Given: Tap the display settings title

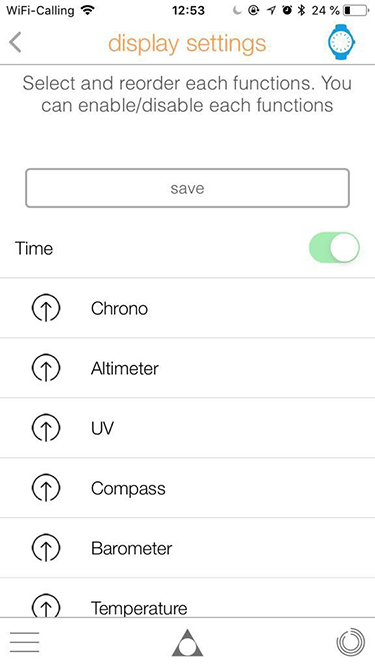Looking at the screenshot, I should tap(187, 43).
